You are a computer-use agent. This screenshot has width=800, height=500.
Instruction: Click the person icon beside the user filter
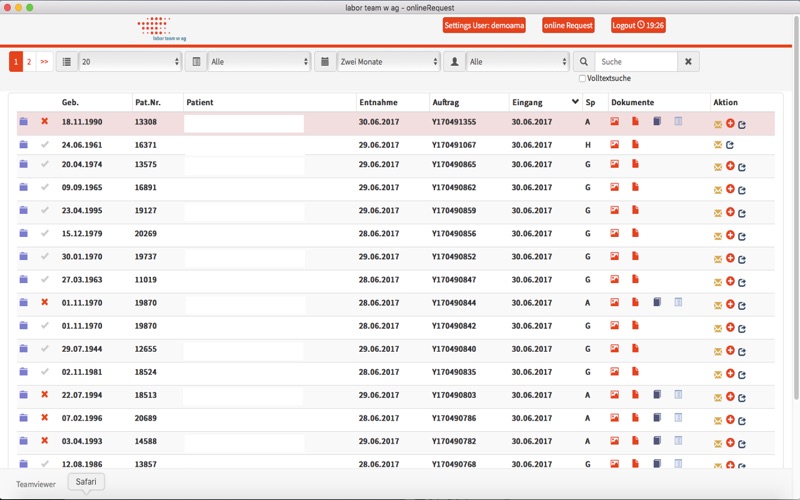(x=454, y=62)
